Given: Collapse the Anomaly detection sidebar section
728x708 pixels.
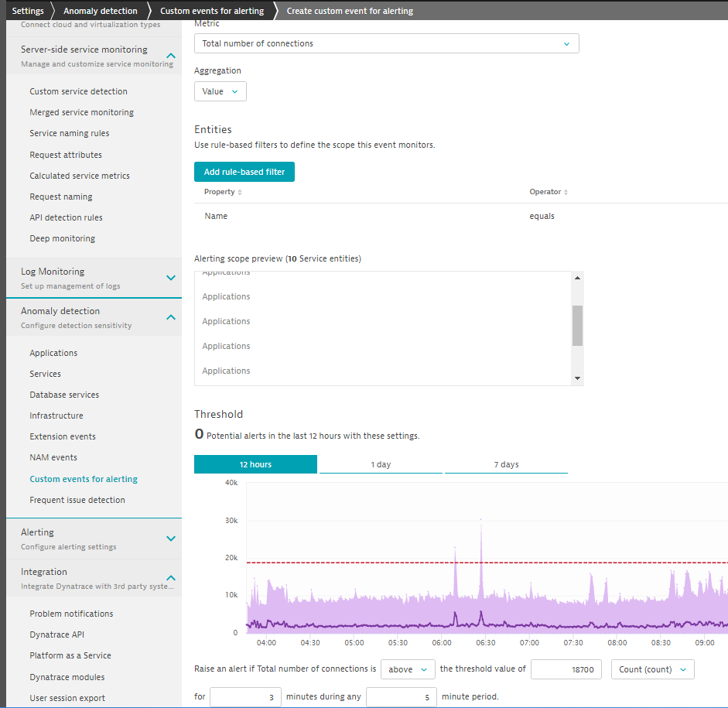Looking at the screenshot, I should 171,317.
